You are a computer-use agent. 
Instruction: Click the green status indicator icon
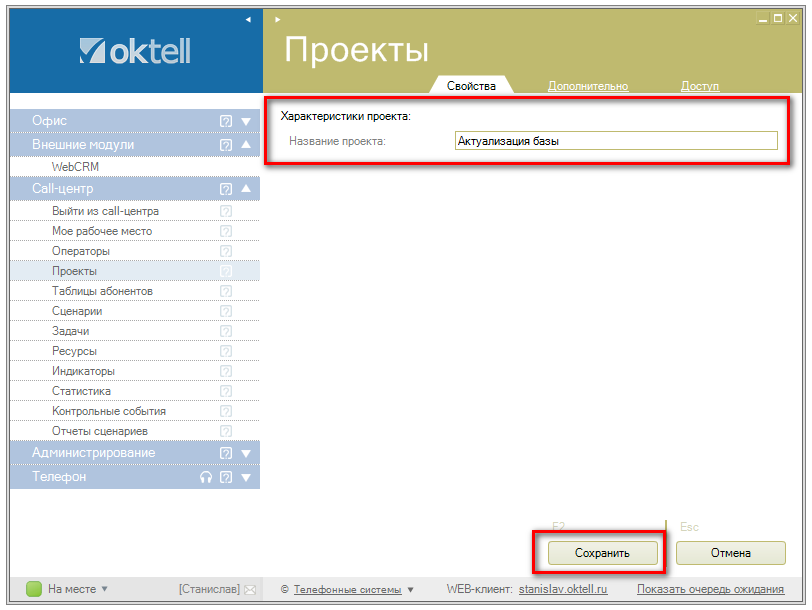click(x=34, y=589)
